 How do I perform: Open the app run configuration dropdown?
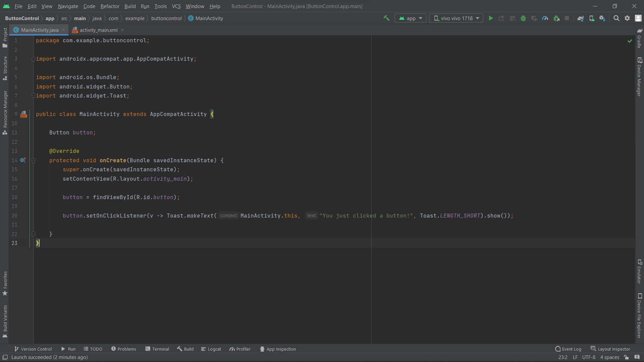(x=411, y=18)
